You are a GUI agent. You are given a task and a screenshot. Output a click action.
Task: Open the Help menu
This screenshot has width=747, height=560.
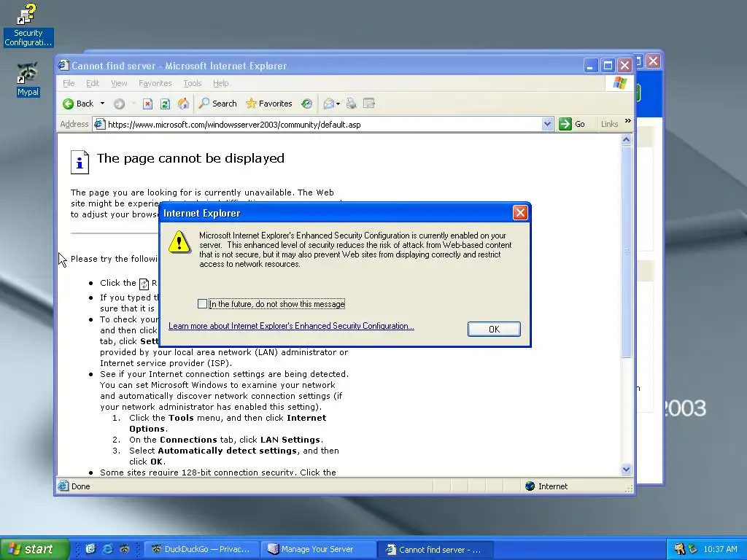click(x=220, y=83)
